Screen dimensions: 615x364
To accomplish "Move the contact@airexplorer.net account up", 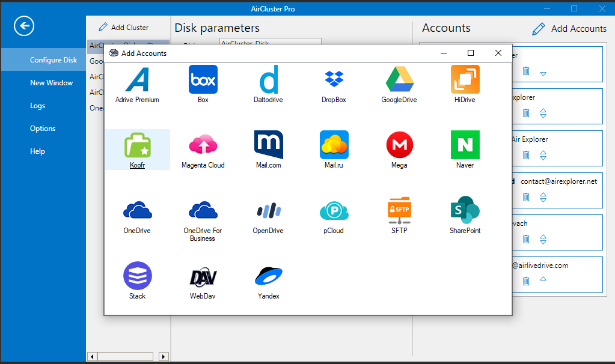I will (543, 195).
